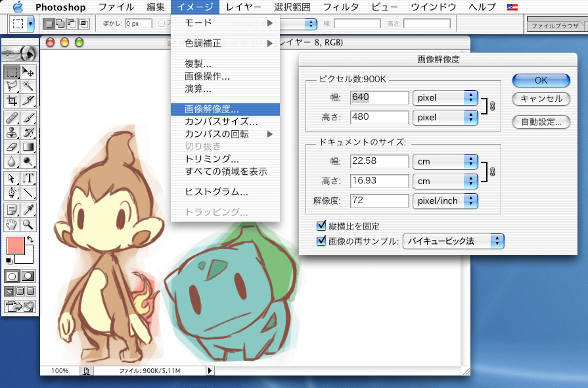Select the Magic Wand tool

(x=28, y=86)
